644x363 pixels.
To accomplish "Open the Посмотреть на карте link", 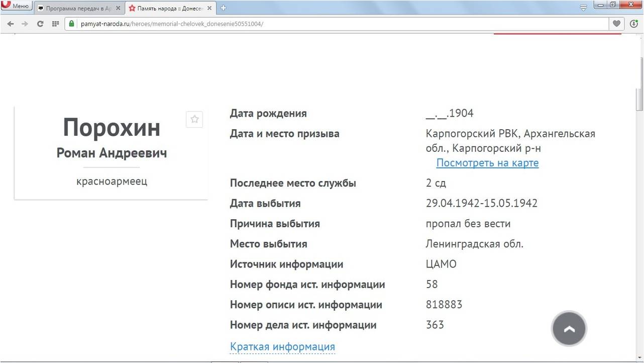I will pos(487,163).
